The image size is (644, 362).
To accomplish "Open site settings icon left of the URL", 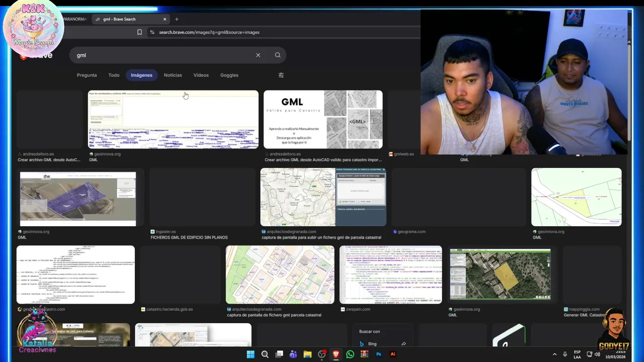I will pyautogui.click(x=152, y=32).
